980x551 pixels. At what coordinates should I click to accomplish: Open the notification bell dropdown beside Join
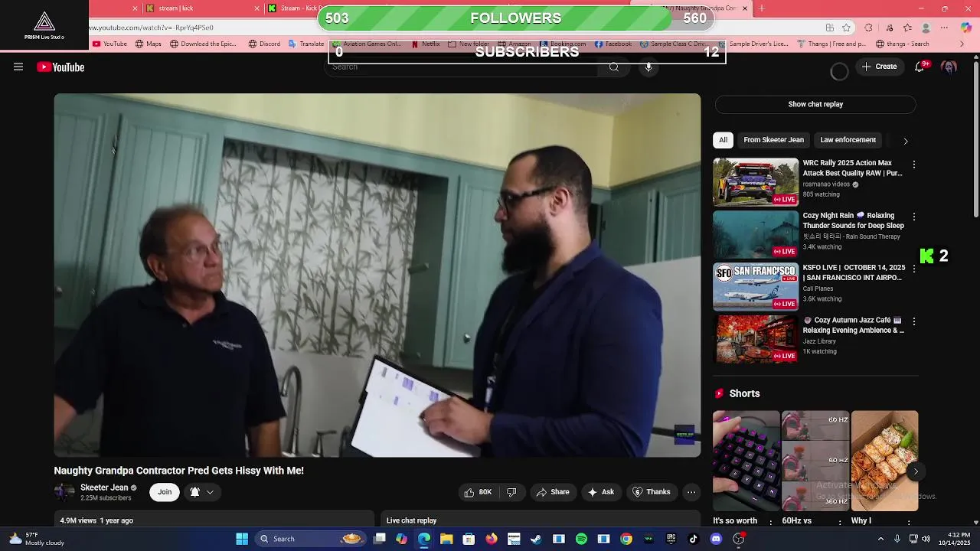201,492
